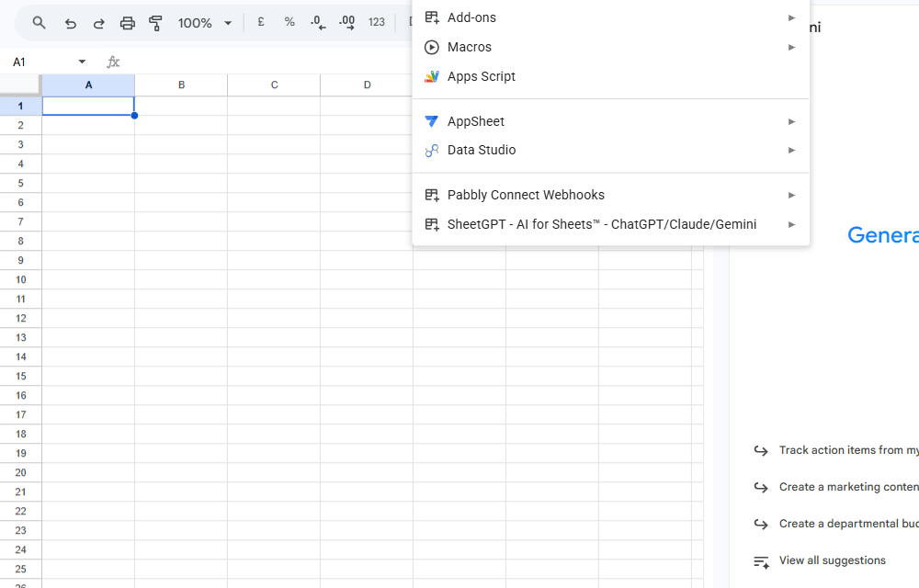This screenshot has width=919, height=588.
Task: Decrease decimal places
Action: click(318, 23)
